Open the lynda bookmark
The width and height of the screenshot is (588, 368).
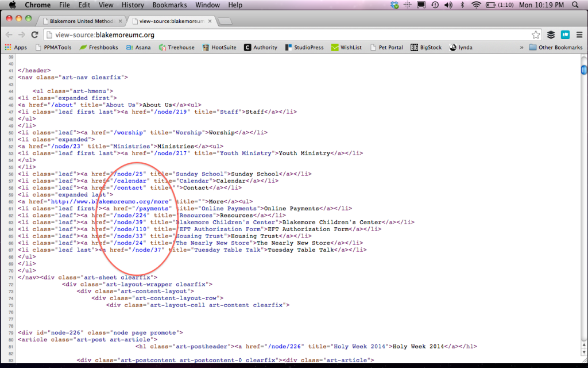click(x=461, y=47)
